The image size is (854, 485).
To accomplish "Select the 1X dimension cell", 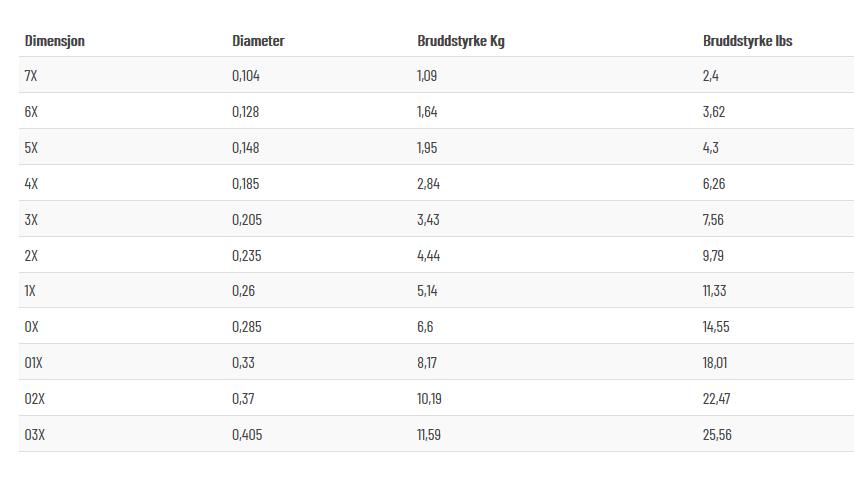I will pos(30,290).
